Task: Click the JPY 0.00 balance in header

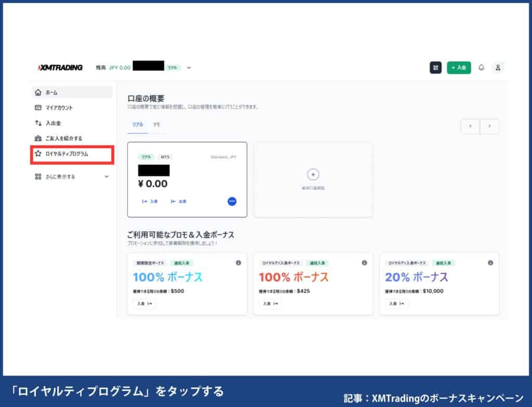Action: (119, 67)
